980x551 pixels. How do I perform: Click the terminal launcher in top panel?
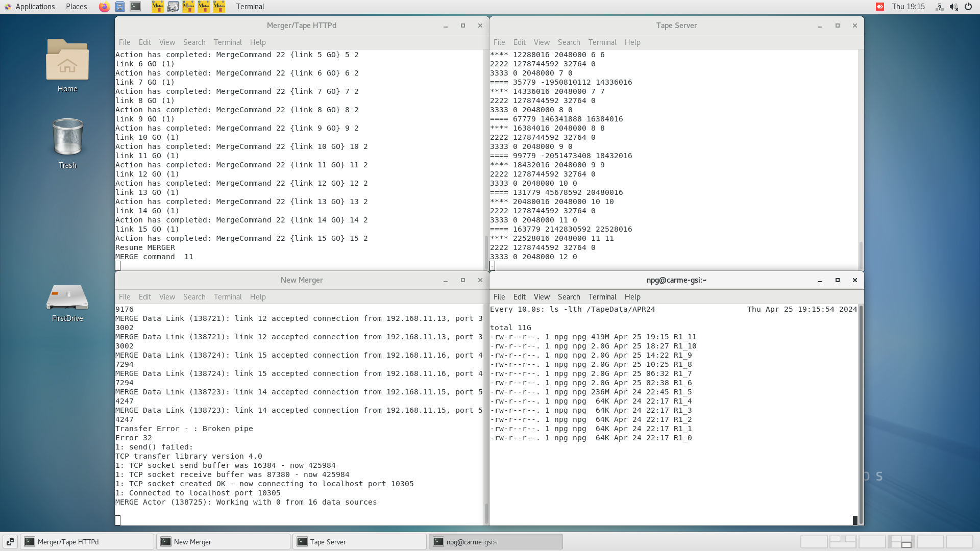[135, 7]
